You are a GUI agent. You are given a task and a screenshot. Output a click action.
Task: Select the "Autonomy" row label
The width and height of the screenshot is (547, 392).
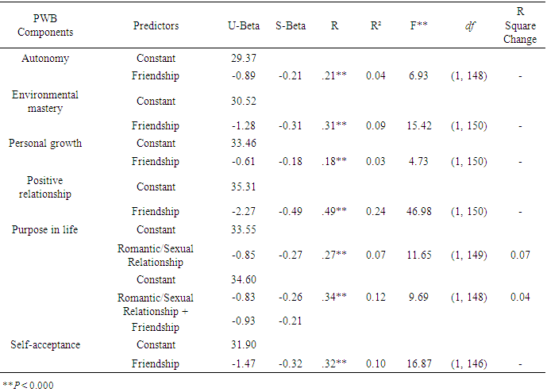(x=44, y=58)
